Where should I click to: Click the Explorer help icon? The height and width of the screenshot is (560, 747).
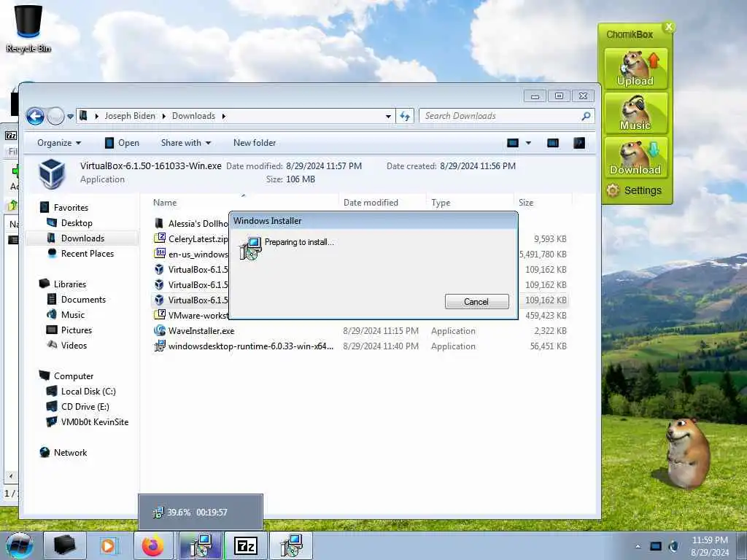tap(578, 143)
